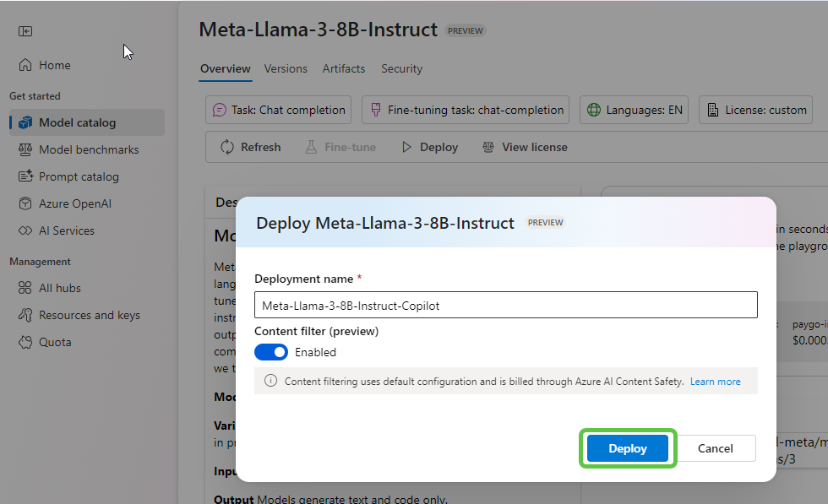Click the Deployment name text field
Viewport: 828px width, 504px height.
[x=505, y=306]
